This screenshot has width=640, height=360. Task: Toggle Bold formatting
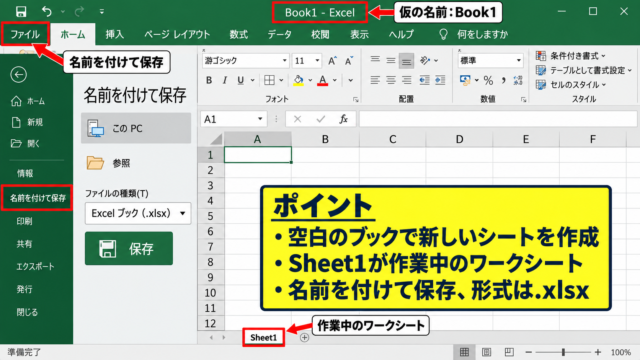(x=209, y=80)
